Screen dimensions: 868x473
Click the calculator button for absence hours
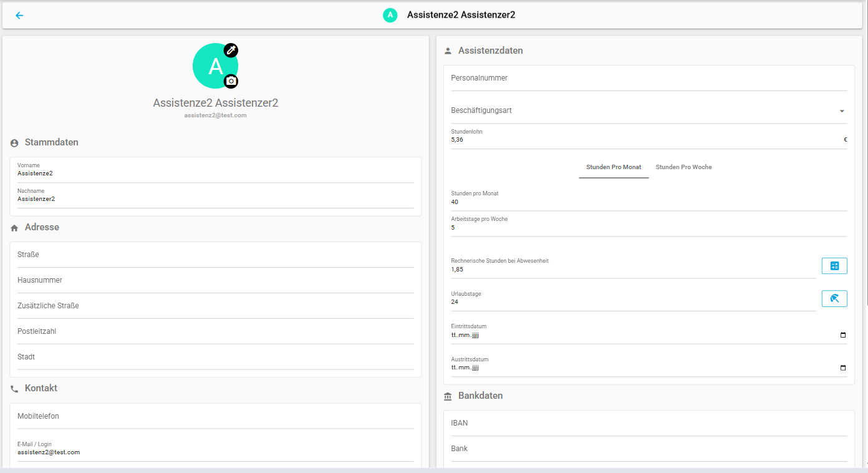pos(834,266)
